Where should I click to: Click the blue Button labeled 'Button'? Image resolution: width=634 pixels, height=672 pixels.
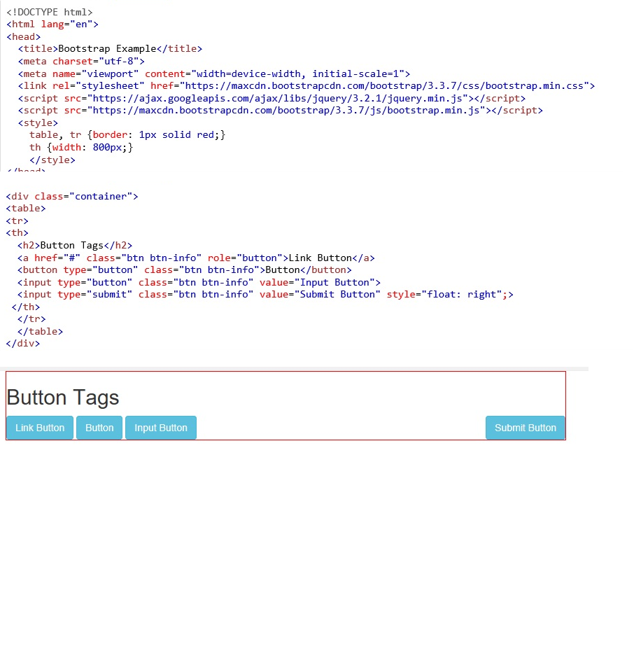(99, 428)
